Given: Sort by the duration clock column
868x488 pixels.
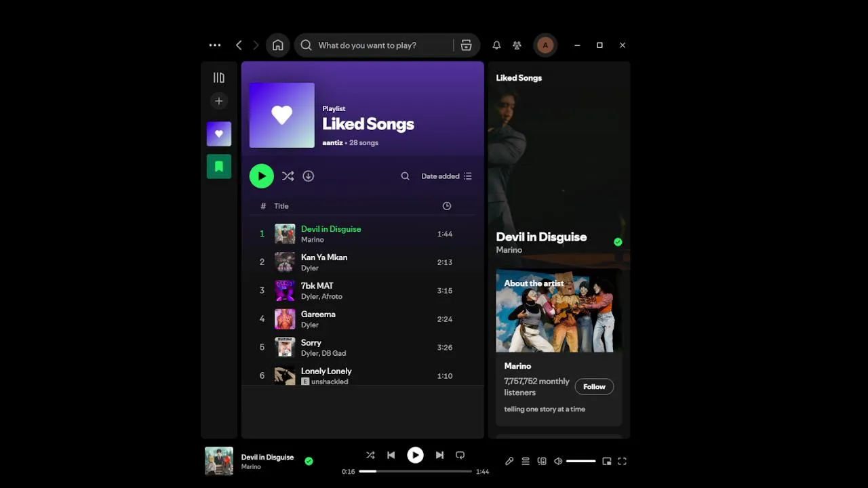Looking at the screenshot, I should coord(447,206).
